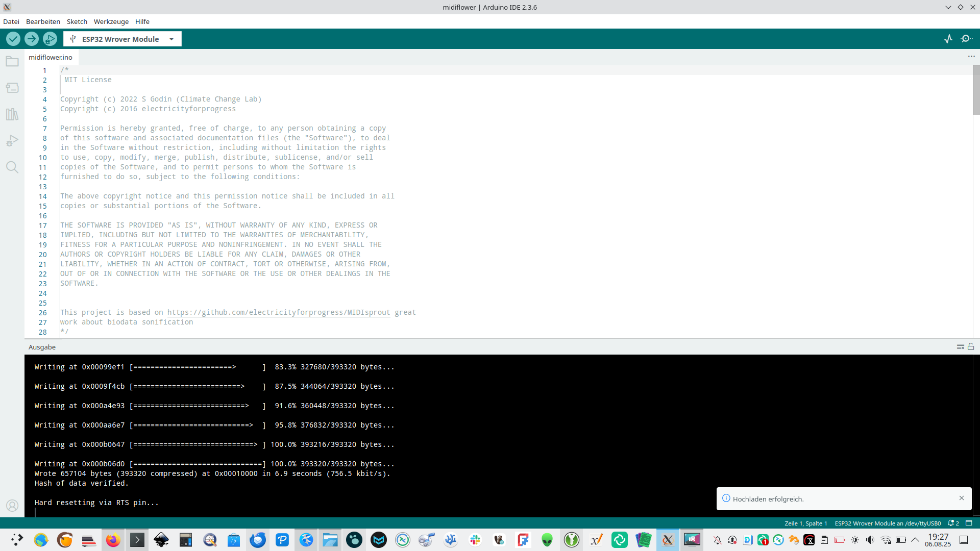Open the screenshot tool in taskbar
Image resolution: width=980 pixels, height=551 pixels.
click(x=692, y=540)
